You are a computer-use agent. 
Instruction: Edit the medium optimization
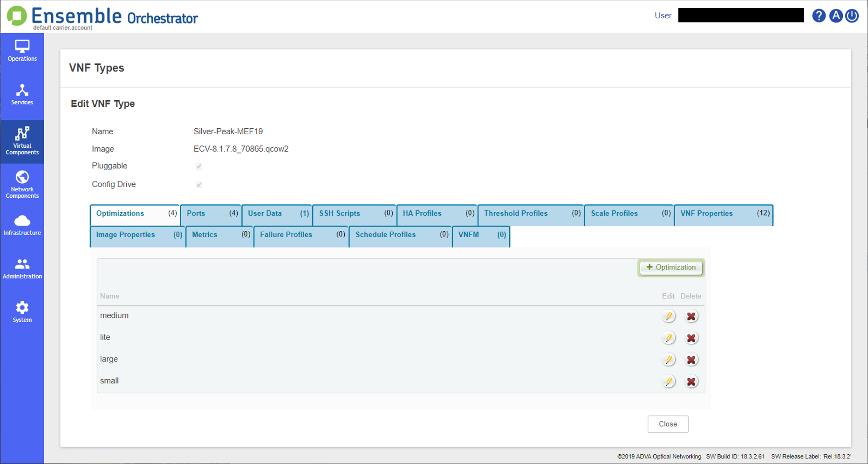pyautogui.click(x=669, y=316)
